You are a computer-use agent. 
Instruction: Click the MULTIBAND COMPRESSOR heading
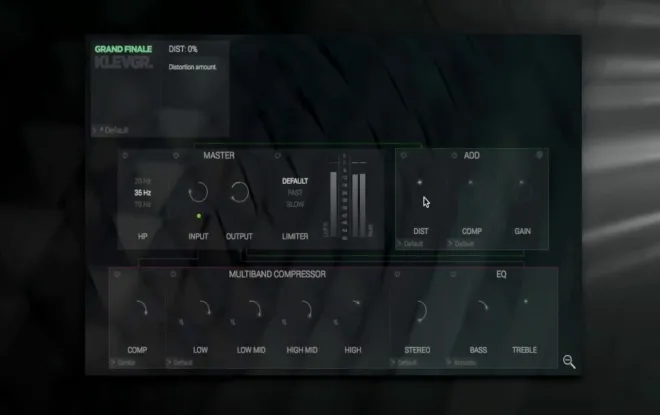coord(277,274)
